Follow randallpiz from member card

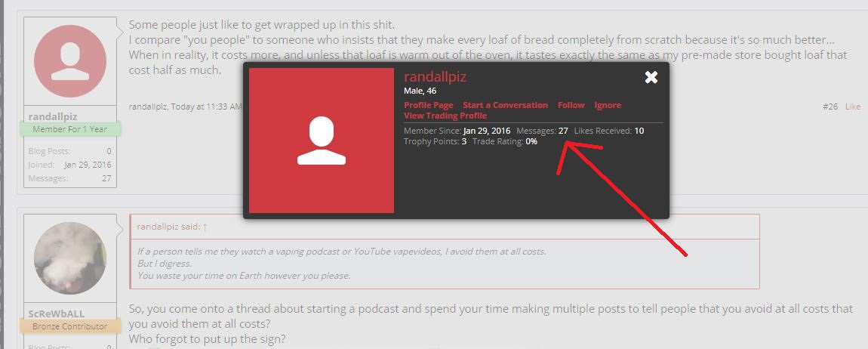click(571, 105)
